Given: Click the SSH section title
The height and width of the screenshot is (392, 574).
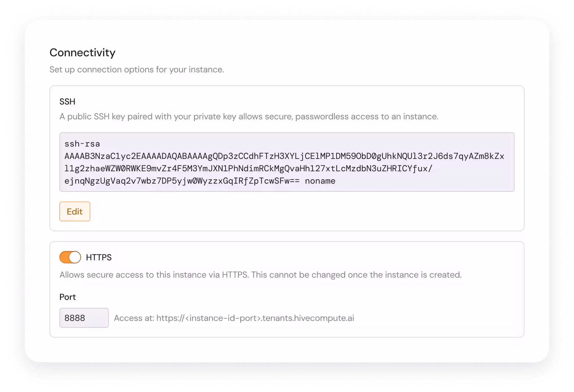Looking at the screenshot, I should click(x=67, y=101).
